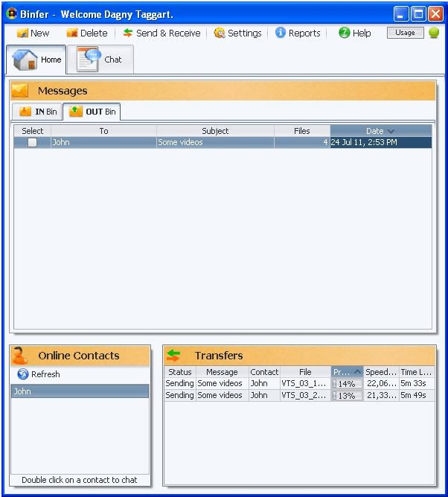Screen dimensions: 448x497
Task: Open Settings from the toolbar
Action: tap(220, 33)
